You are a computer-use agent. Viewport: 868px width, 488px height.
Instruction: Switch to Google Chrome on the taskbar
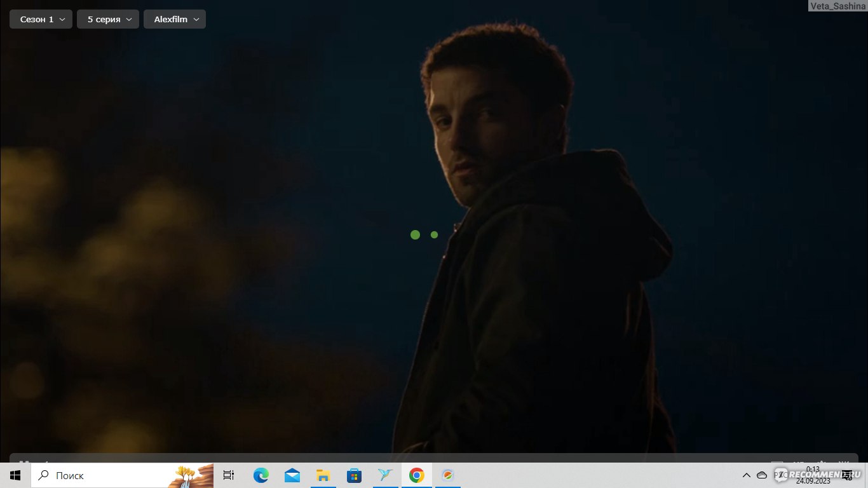click(x=416, y=475)
